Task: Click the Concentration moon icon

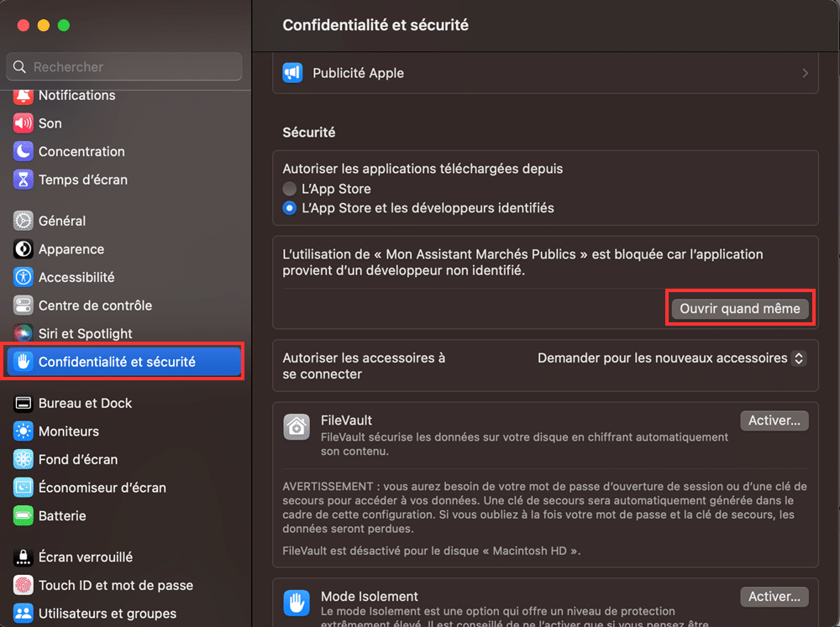Action: click(23, 152)
